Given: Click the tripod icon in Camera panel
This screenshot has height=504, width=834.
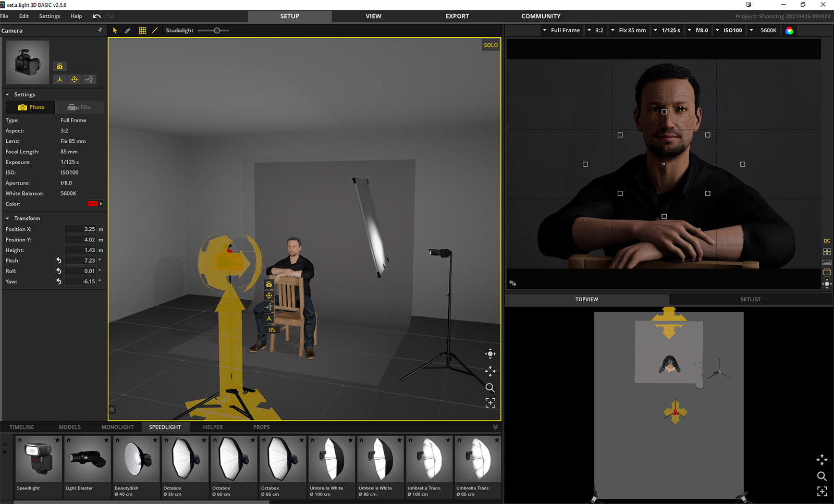Looking at the screenshot, I should click(x=60, y=79).
